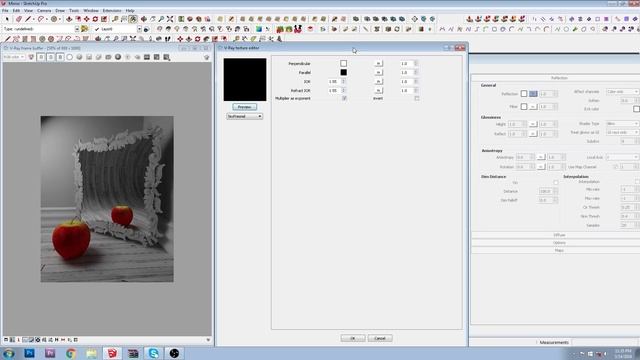This screenshot has width=640, height=360.
Task: Open the Camera menu
Action: click(44, 11)
